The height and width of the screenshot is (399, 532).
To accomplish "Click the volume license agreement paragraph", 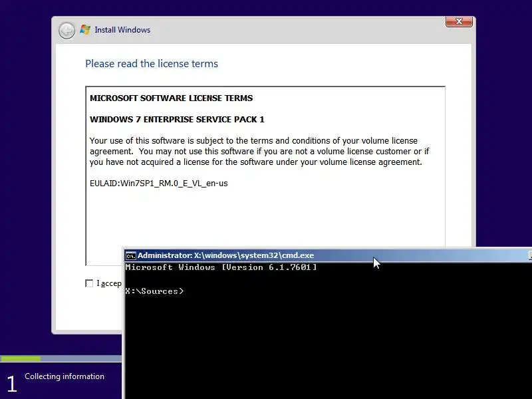I will coord(259,152).
